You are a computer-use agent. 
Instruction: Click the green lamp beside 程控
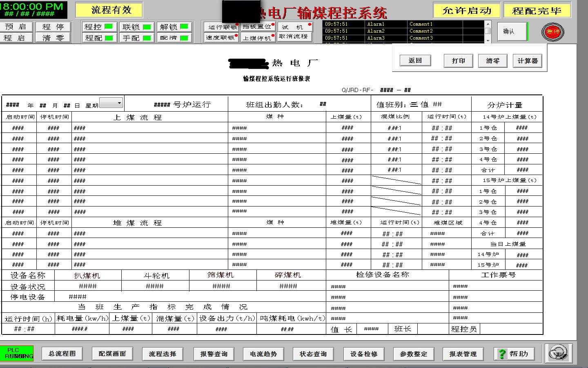pyautogui.click(x=109, y=26)
